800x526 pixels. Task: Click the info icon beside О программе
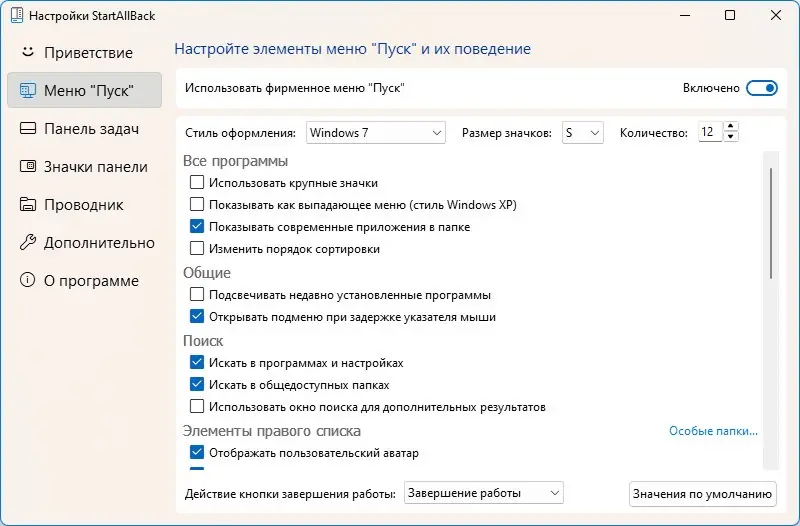28,281
